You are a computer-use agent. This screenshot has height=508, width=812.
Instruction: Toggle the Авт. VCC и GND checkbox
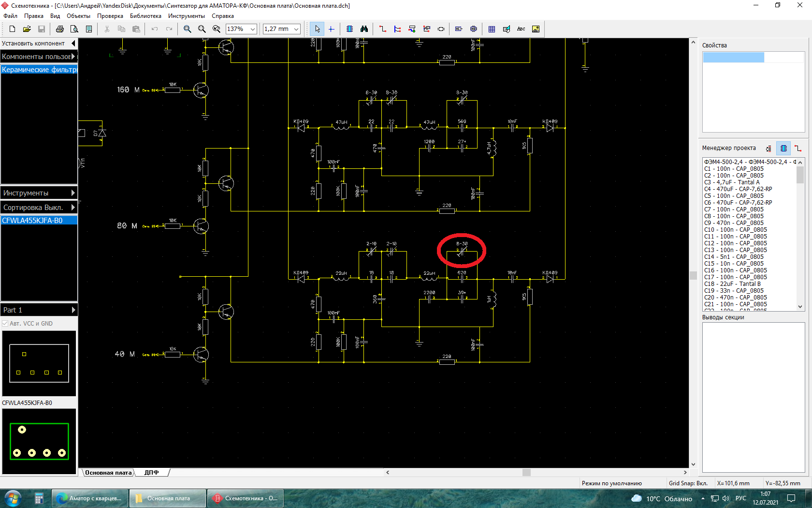[5, 324]
